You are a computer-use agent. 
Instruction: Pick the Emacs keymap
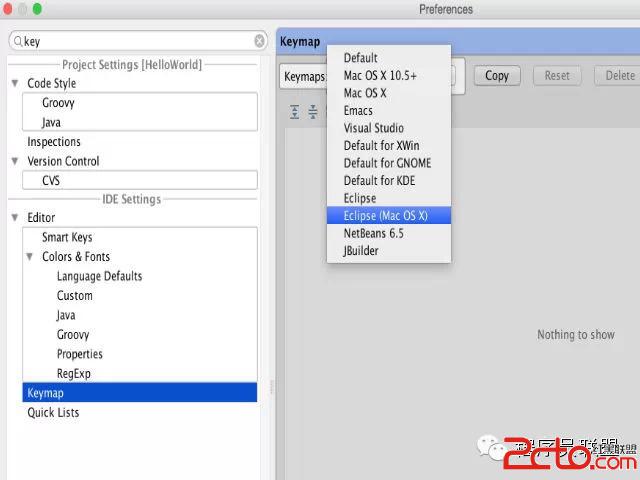pos(389,111)
